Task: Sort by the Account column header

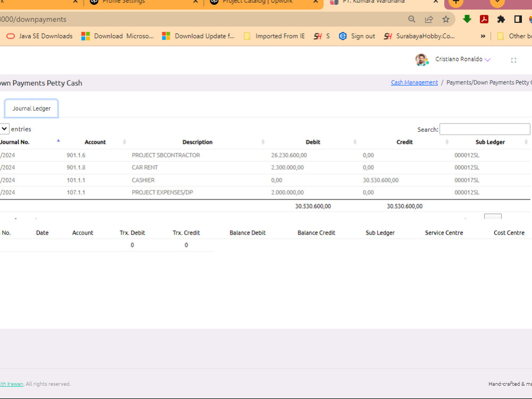Action: coord(95,142)
